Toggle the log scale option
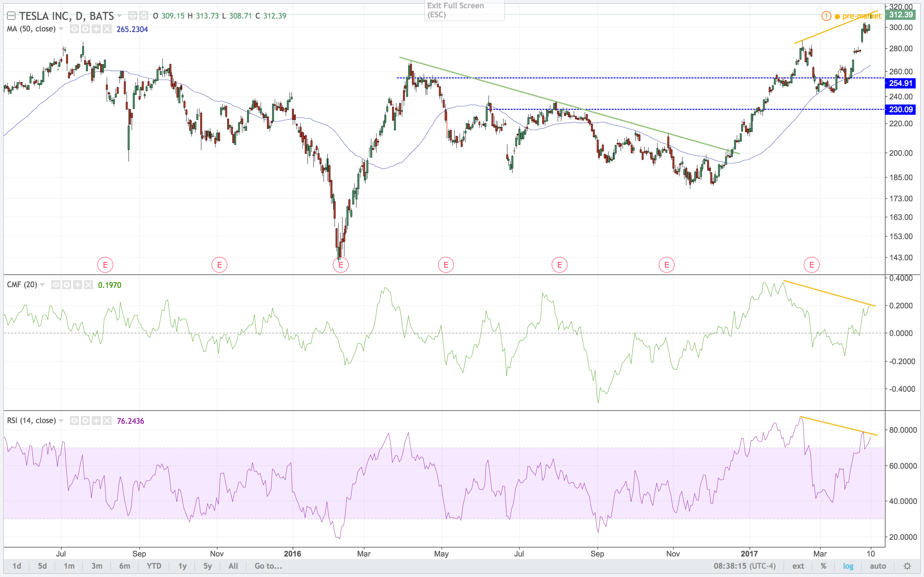924x577 pixels. tap(848, 566)
